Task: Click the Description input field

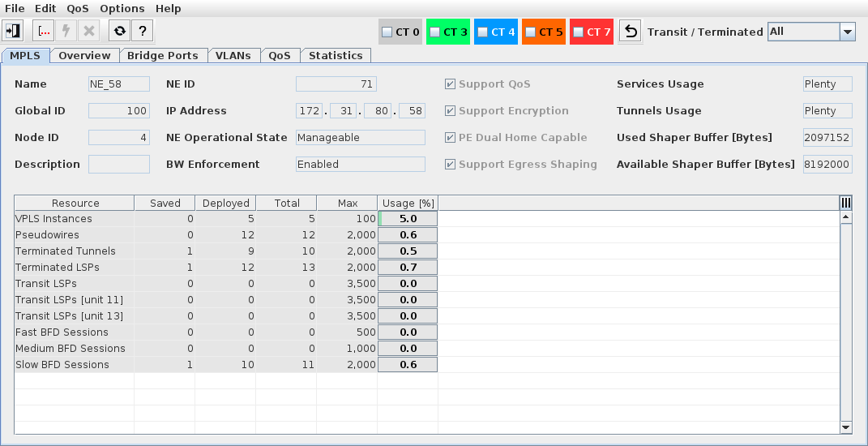Action: tap(118, 165)
